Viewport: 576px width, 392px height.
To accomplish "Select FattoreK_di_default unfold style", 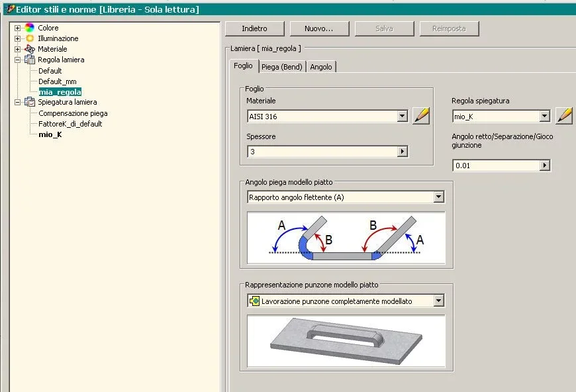I will (x=70, y=124).
